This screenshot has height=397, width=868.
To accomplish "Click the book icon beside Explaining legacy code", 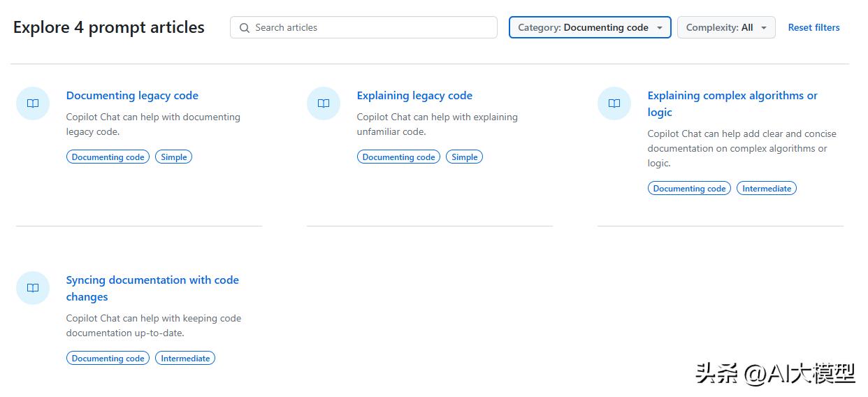I will click(x=324, y=103).
